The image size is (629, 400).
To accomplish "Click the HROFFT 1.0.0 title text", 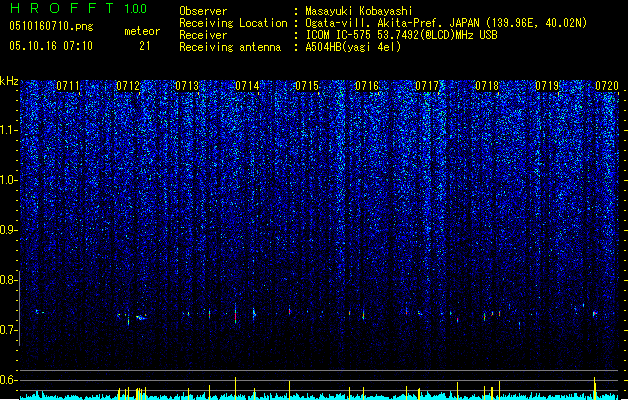I will click(x=79, y=8).
